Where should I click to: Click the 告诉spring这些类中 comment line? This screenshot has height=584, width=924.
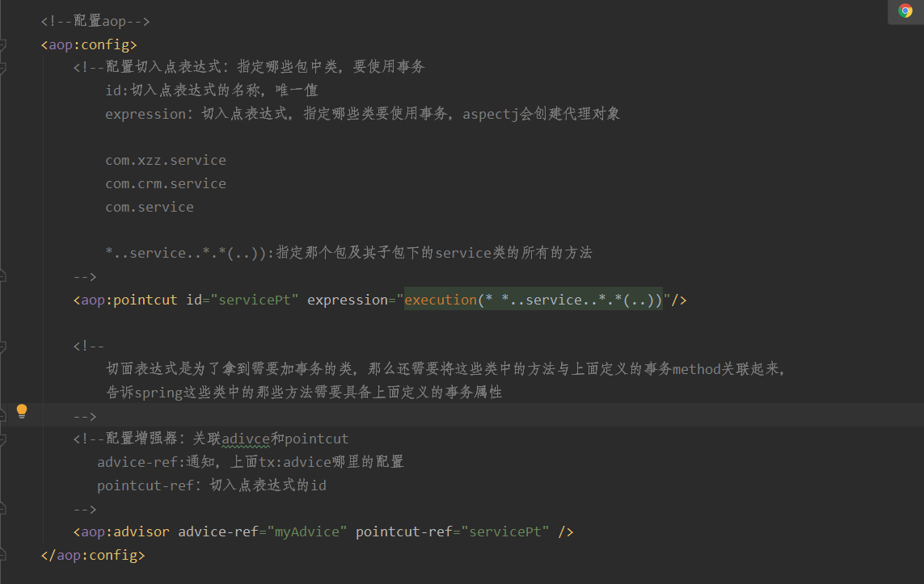[x=303, y=392]
